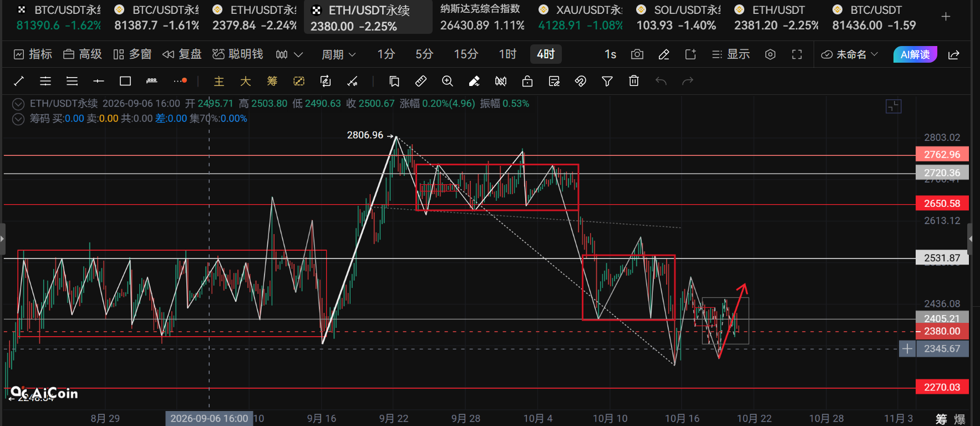980x426 pixels.
Task: Select the eraser tool
Action: click(x=474, y=82)
